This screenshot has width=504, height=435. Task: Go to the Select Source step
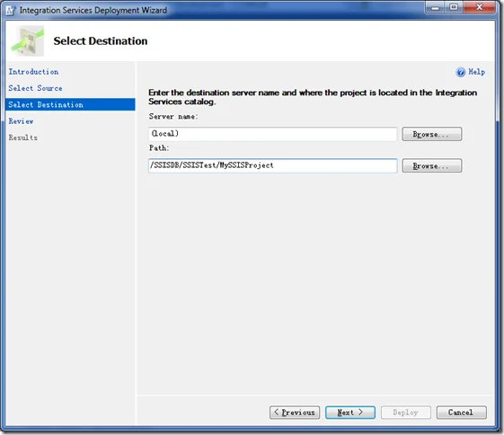click(x=35, y=88)
